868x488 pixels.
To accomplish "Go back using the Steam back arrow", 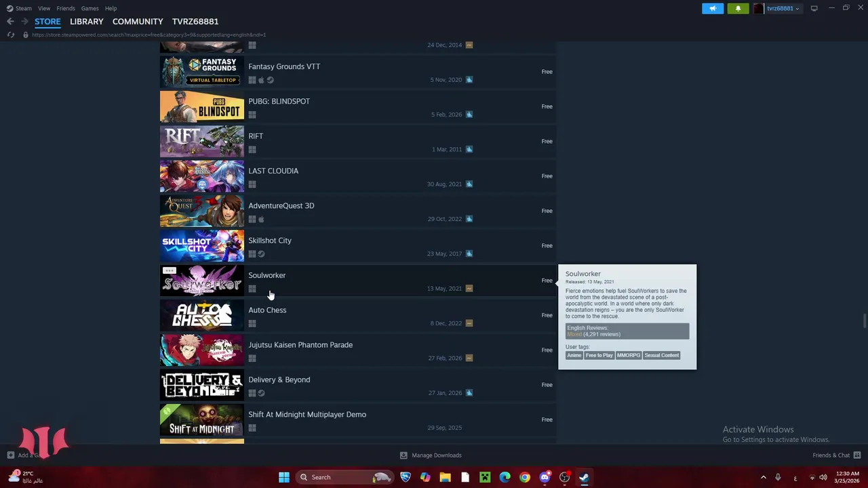I will [10, 22].
